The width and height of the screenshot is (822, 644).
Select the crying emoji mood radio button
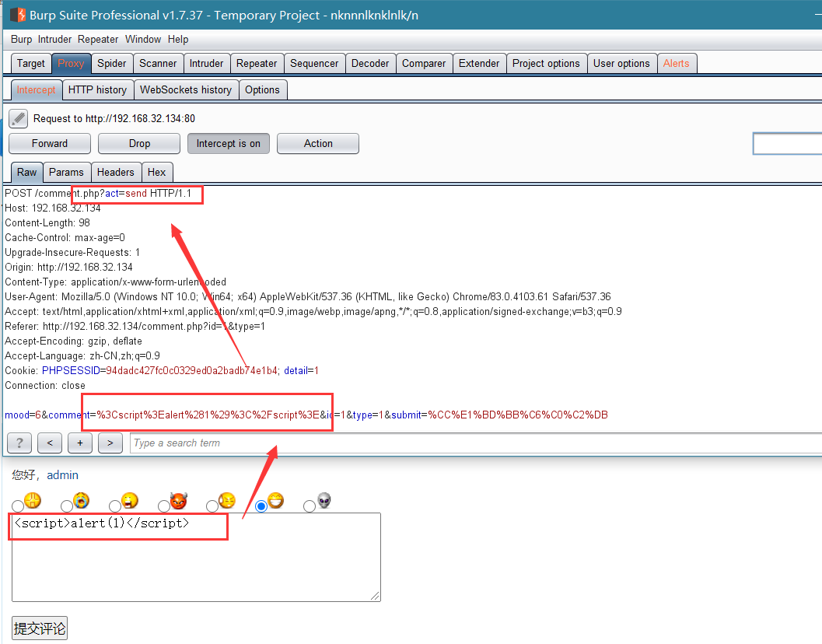pos(67,506)
